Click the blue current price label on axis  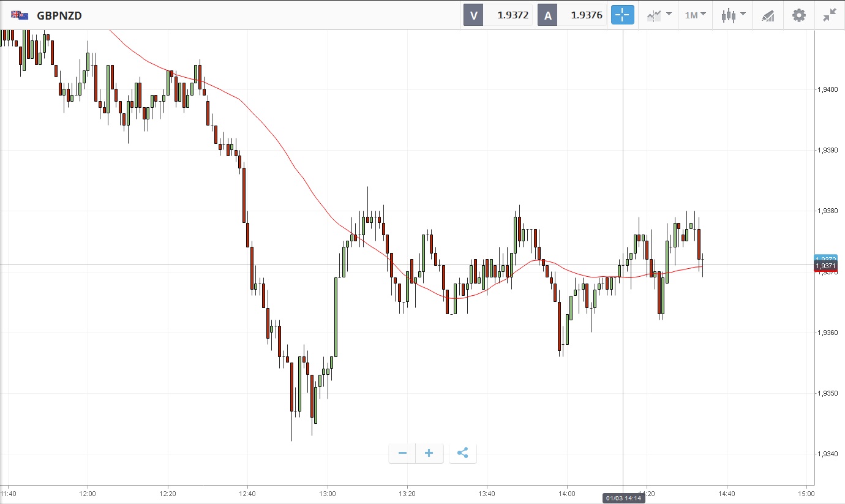825,258
